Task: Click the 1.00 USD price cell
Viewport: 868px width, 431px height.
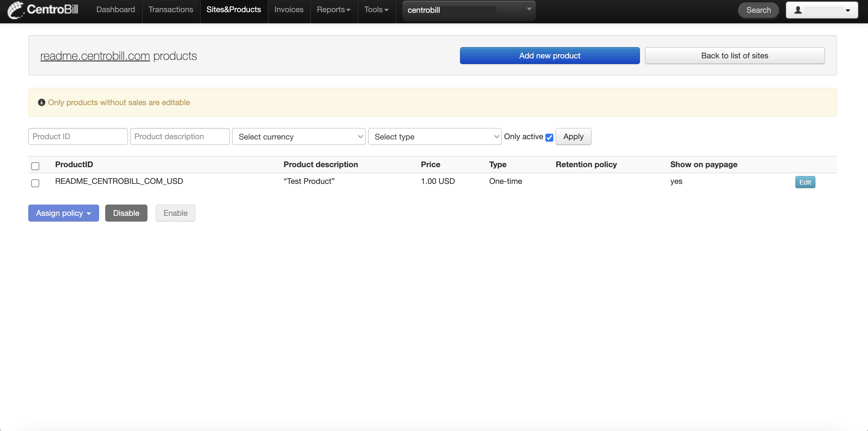Action: tap(438, 181)
